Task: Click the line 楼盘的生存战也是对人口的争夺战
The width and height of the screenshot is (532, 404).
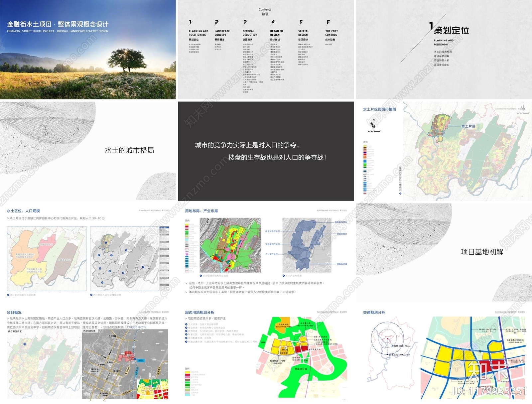Action: coord(277,157)
